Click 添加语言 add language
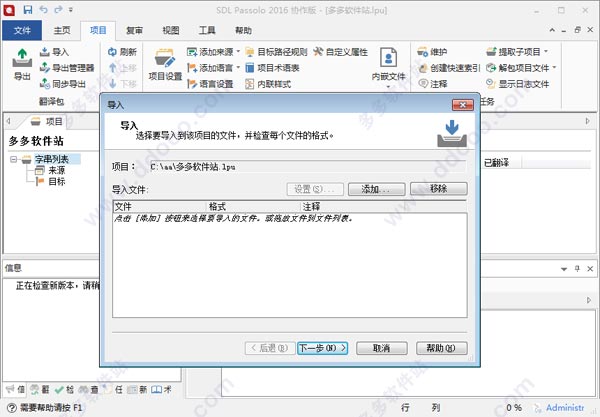The image size is (600, 417). coord(210,68)
